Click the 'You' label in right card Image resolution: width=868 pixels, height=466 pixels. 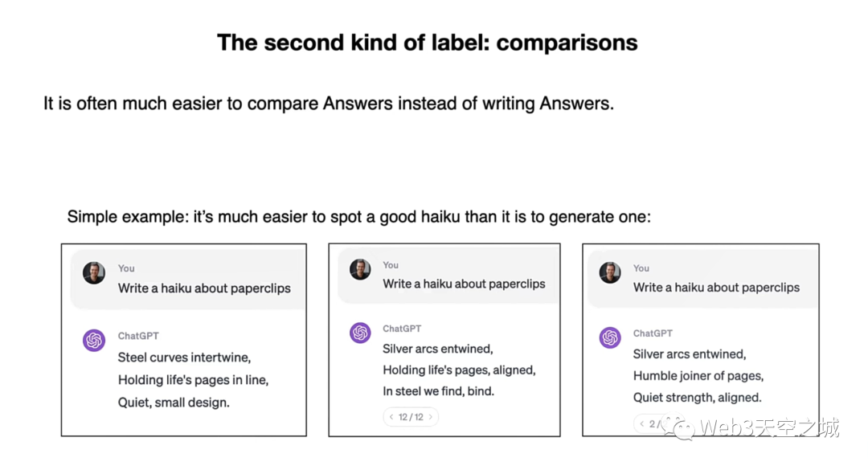click(641, 268)
